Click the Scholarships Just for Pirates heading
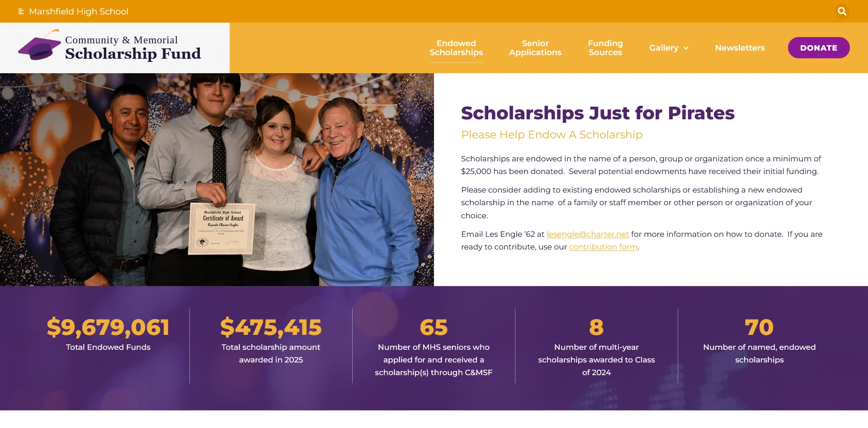The width and height of the screenshot is (868, 428). pos(598,113)
